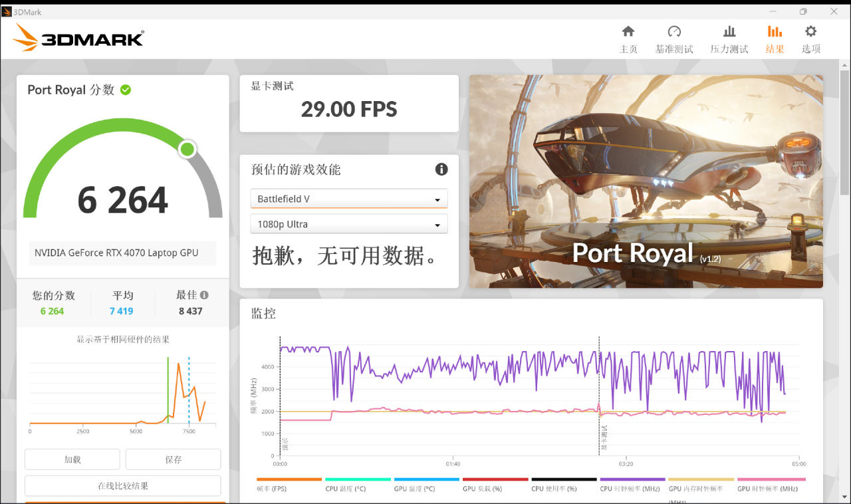This screenshot has height=504, width=851.
Task: Toggle the CPU 温度 (°C) legend series
Action: tap(358, 485)
